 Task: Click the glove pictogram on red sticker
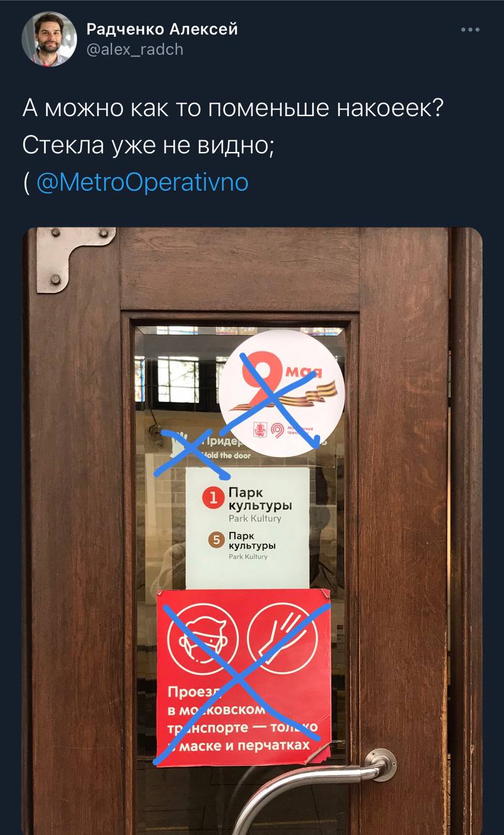(x=282, y=637)
